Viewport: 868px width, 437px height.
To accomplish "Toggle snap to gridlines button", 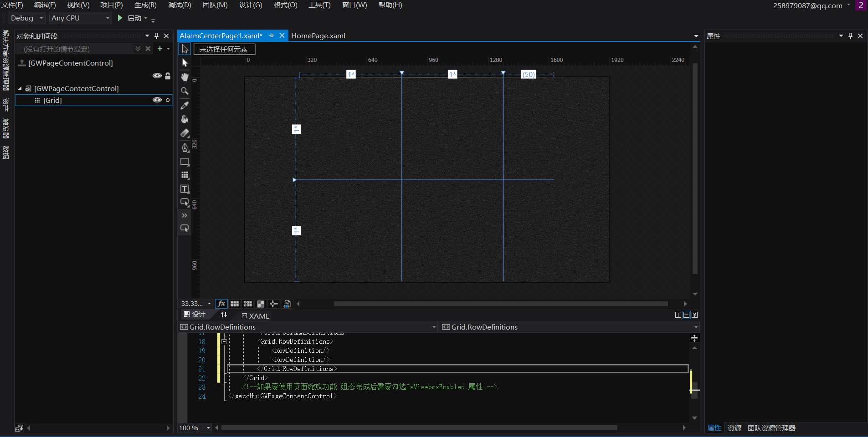I will [x=248, y=304].
